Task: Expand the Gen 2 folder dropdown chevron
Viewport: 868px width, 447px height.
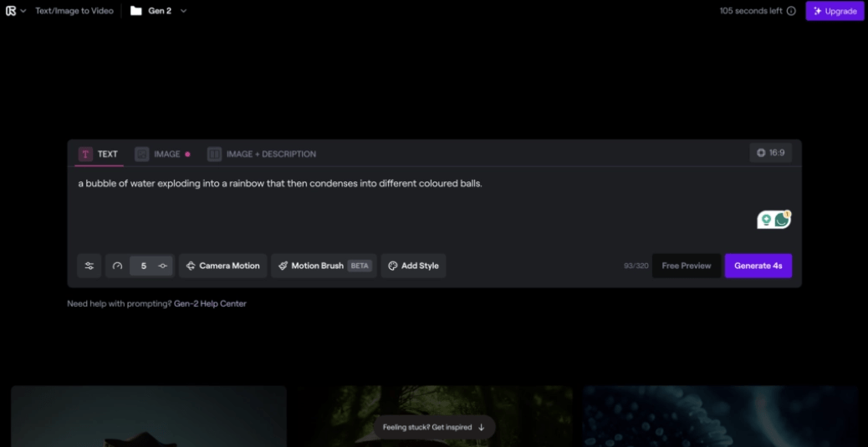Action: 184,11
